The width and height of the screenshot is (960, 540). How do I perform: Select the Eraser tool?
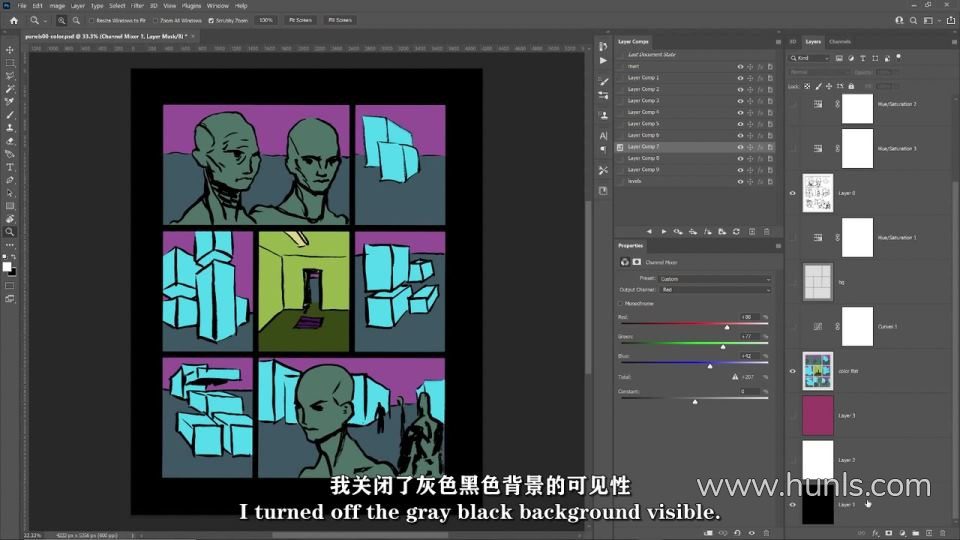[x=10, y=141]
